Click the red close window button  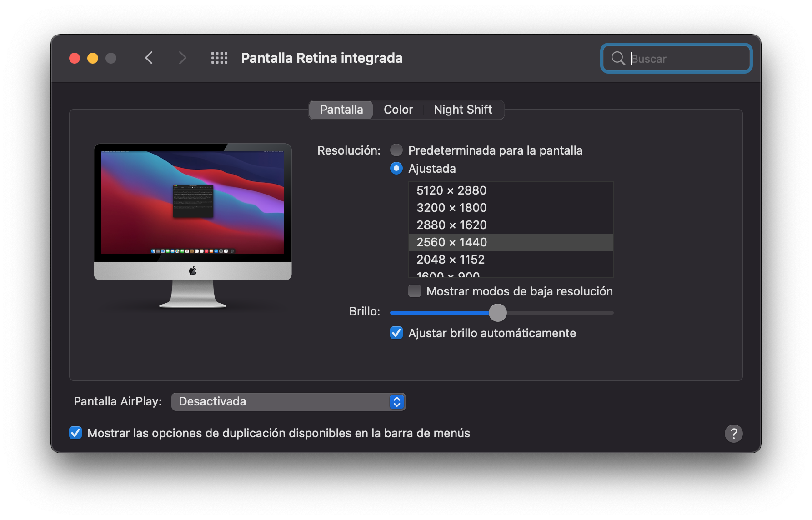click(x=75, y=58)
